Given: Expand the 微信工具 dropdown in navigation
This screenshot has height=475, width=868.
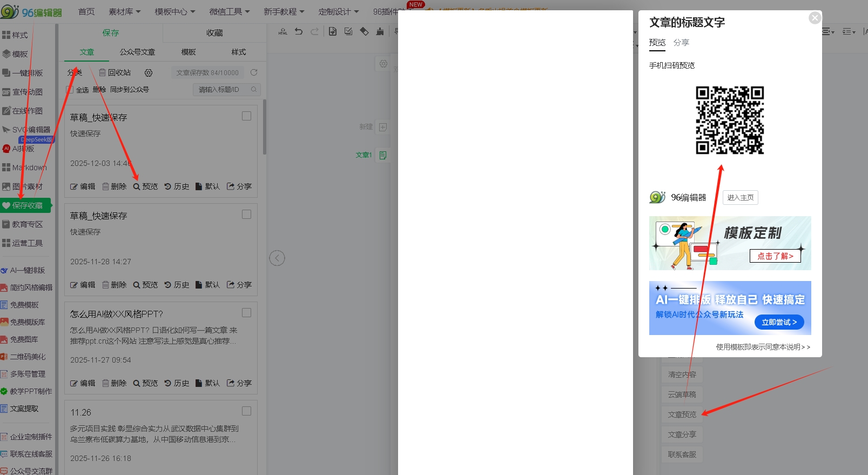Looking at the screenshot, I should 229,11.
